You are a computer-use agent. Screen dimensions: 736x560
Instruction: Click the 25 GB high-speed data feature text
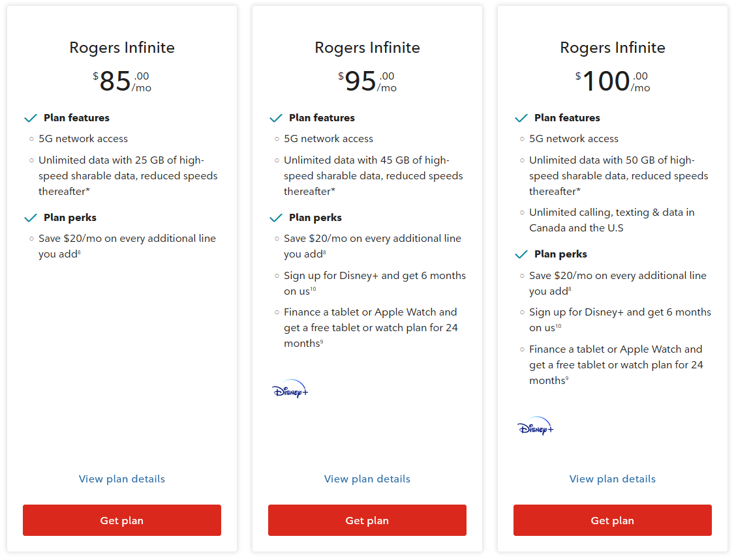tap(128, 176)
